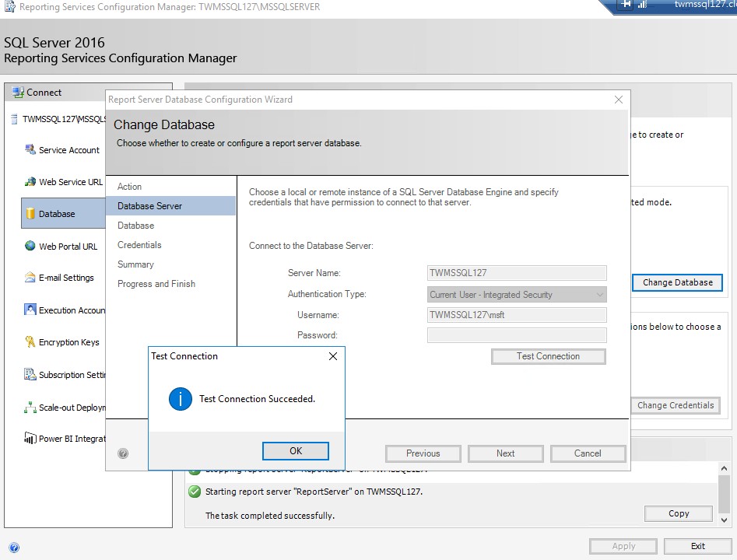Open Subscription Settings icon
Screen dimensions: 737x560
coord(30,374)
